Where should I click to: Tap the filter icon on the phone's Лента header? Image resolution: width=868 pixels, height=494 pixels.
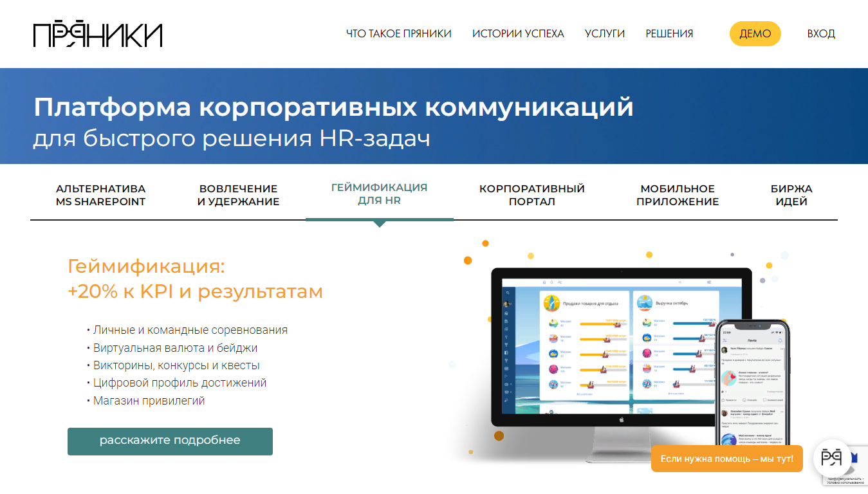click(725, 340)
